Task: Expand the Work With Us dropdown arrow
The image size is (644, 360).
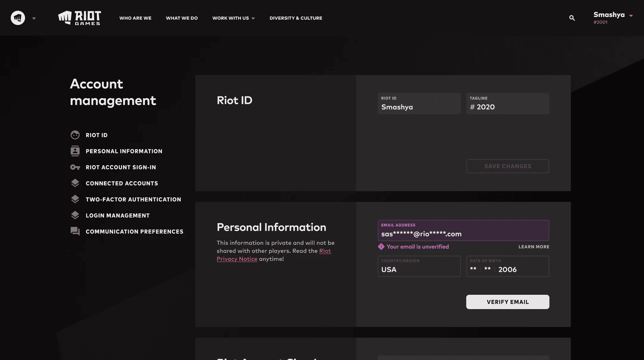Action: click(x=253, y=18)
